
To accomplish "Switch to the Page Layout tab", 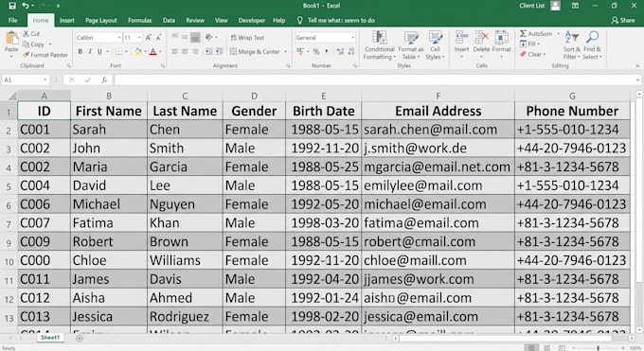I will click(x=101, y=20).
